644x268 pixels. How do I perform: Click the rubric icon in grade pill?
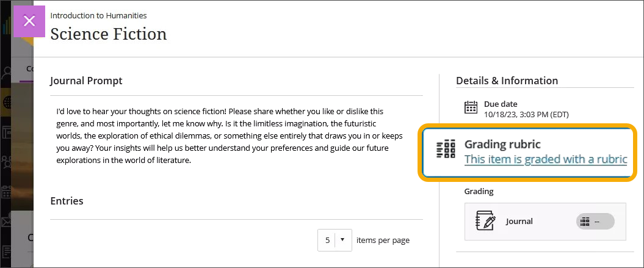585,222
